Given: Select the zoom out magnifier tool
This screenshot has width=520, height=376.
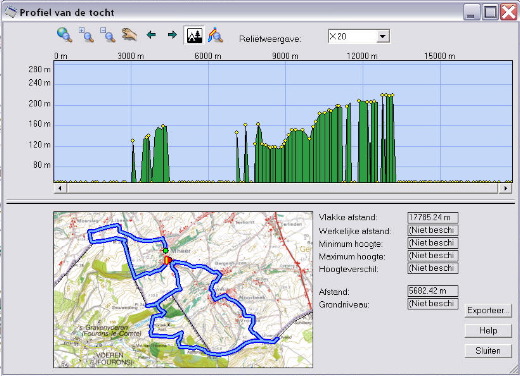Looking at the screenshot, I should (x=108, y=35).
